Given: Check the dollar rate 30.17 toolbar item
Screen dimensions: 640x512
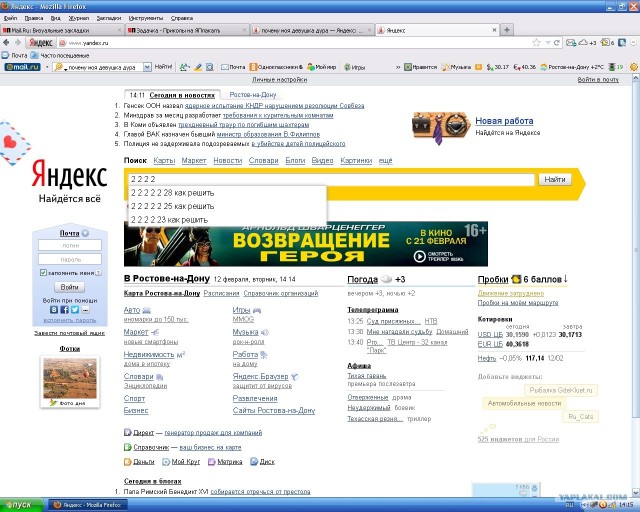Looking at the screenshot, I should click(x=498, y=67).
